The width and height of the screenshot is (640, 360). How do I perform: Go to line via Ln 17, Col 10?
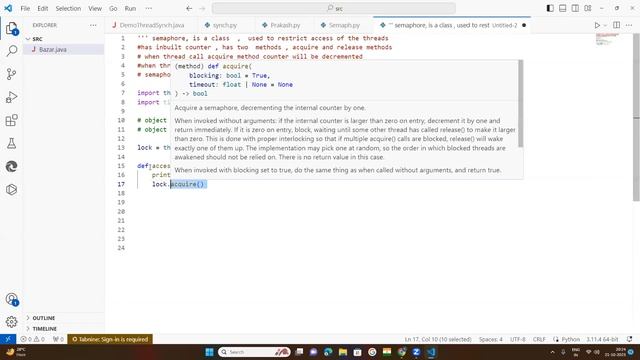click(x=438, y=339)
